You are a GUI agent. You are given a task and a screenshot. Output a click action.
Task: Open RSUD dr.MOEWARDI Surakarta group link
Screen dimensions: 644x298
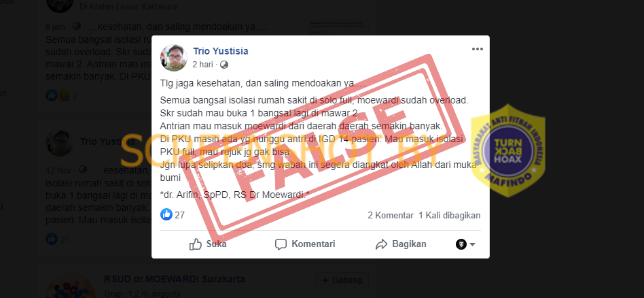coord(175,279)
